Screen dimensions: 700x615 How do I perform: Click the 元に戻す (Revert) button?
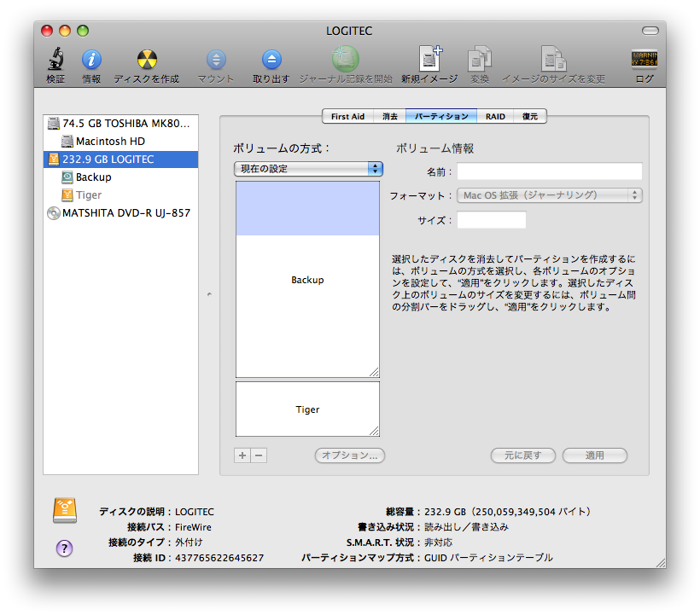(x=522, y=455)
